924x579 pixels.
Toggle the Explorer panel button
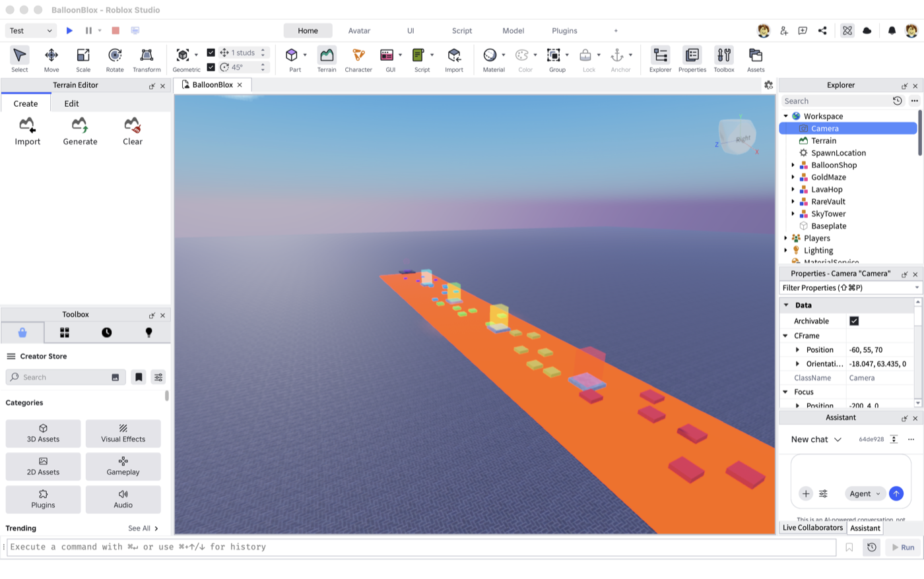pyautogui.click(x=660, y=59)
